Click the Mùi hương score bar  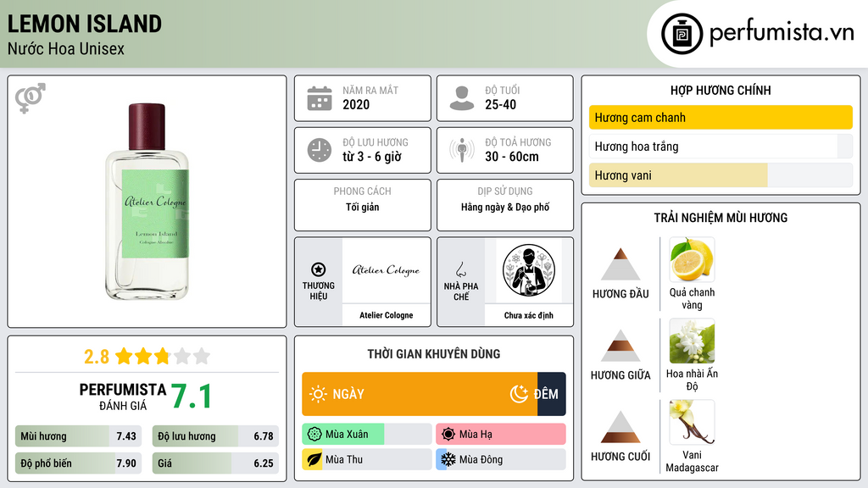tap(79, 436)
